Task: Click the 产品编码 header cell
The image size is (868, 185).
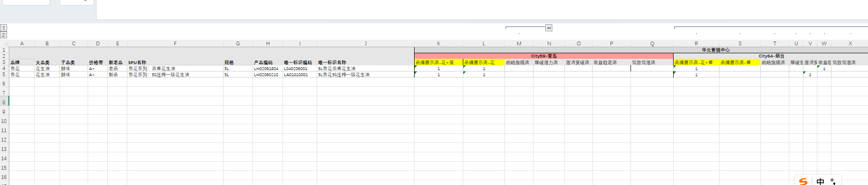Action: 267,62
